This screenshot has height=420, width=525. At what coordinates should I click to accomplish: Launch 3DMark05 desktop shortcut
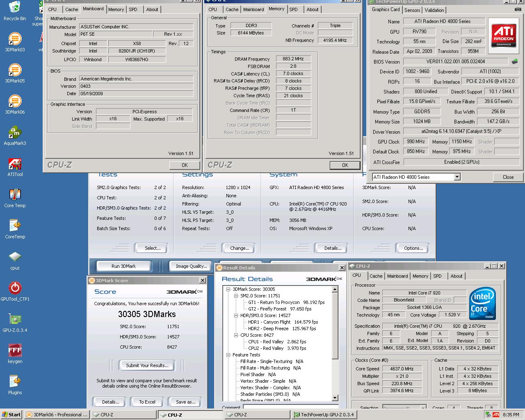click(x=15, y=73)
